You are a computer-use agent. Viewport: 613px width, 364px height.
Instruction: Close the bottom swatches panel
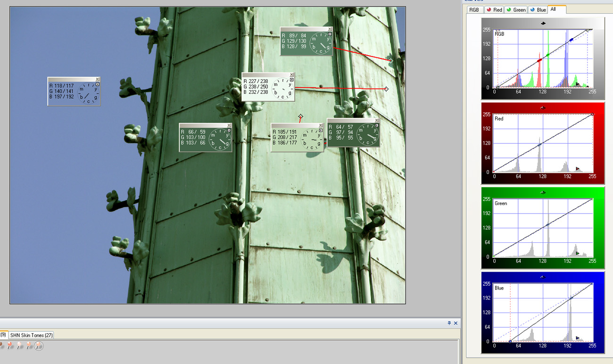pos(456,323)
